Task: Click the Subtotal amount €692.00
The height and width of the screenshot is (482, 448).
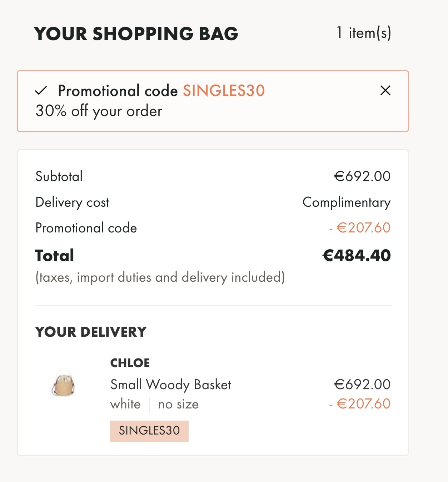Action: click(x=362, y=176)
